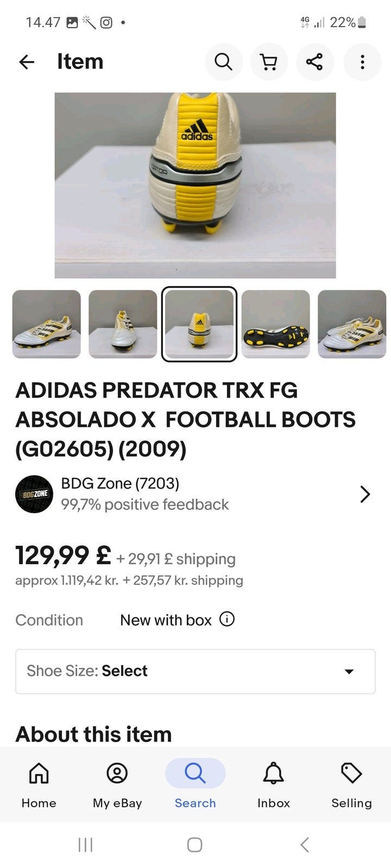Viewport: 391px width, 868px height.
Task: Open seller details via chevron arrow
Action: coord(365,494)
